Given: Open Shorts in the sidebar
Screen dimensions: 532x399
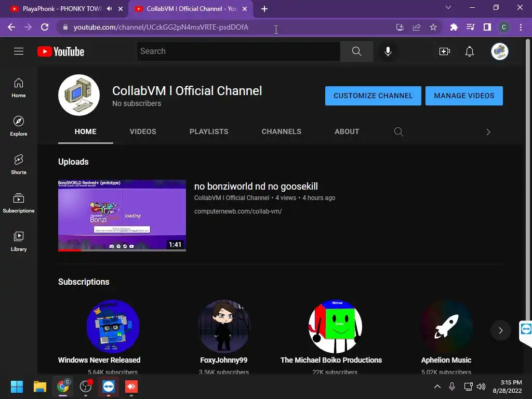Looking at the screenshot, I should coord(19,165).
